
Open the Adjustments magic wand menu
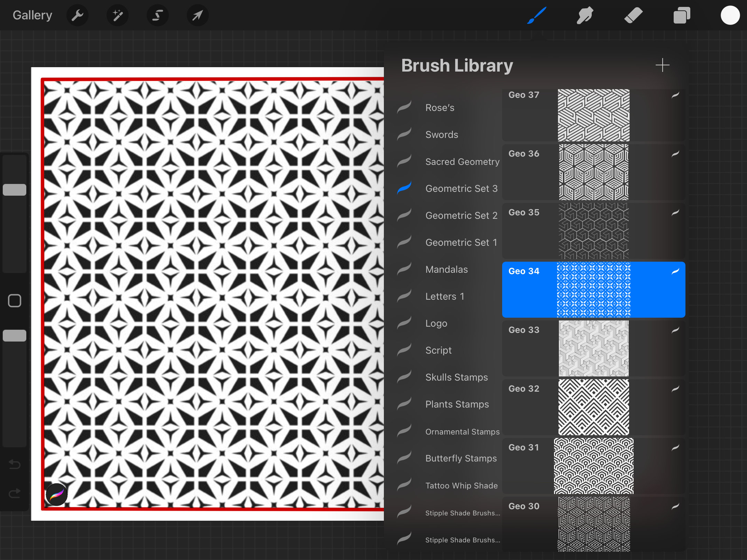118,15
